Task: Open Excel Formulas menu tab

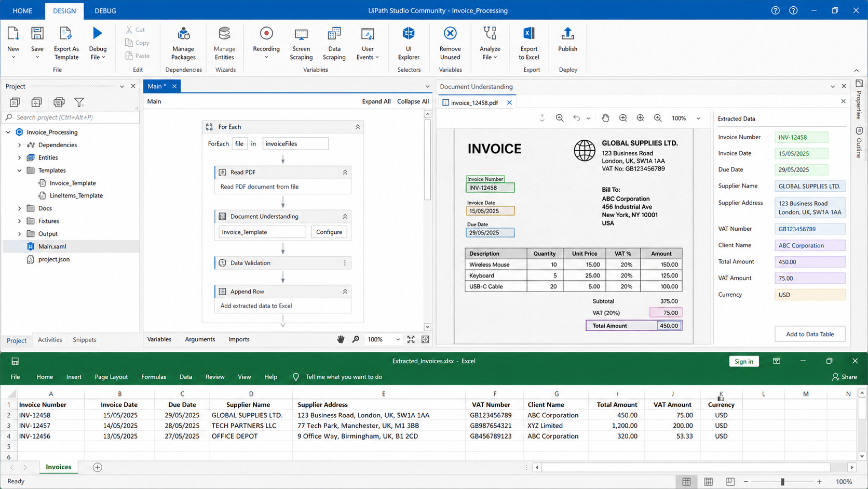Action: point(154,377)
